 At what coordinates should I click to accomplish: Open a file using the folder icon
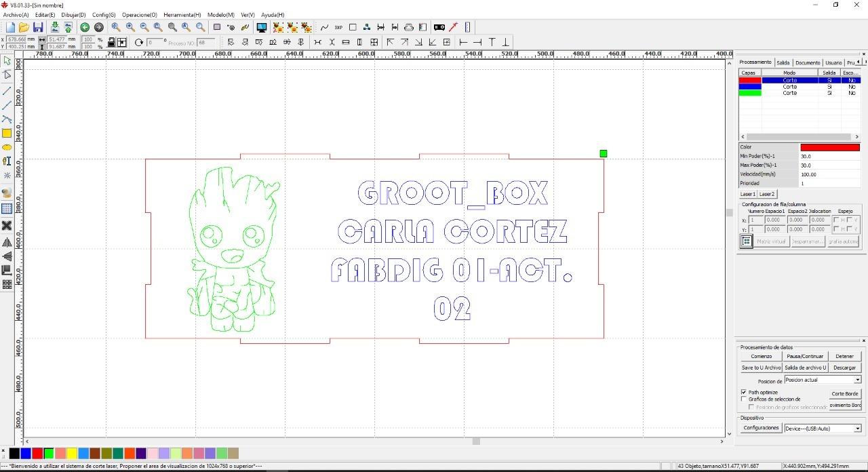pyautogui.click(x=24, y=27)
